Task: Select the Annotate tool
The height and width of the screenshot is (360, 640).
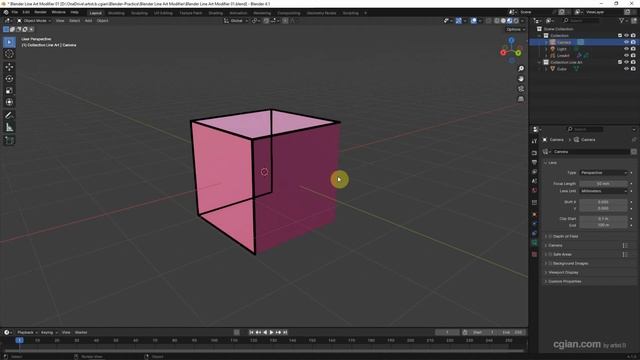Action: pos(9,115)
